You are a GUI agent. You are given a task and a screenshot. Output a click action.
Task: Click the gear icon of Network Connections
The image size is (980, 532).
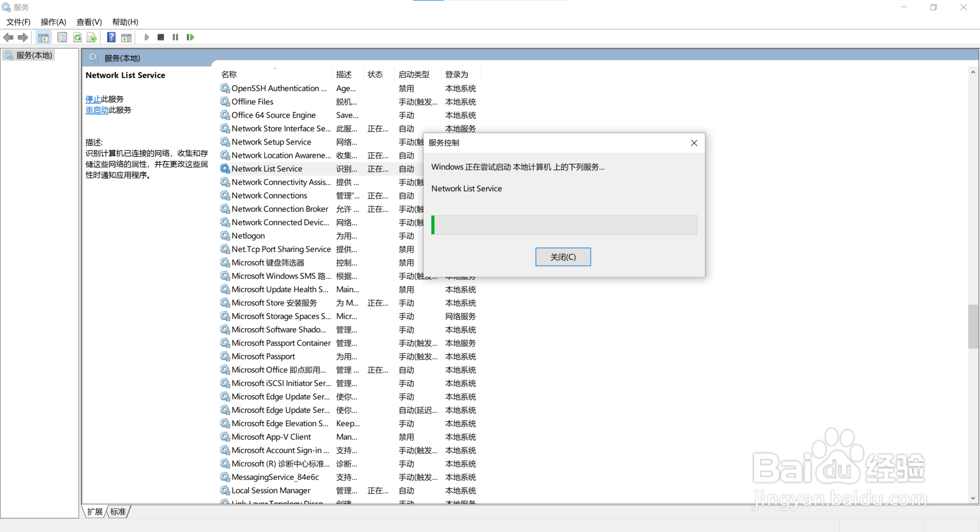pyautogui.click(x=225, y=196)
